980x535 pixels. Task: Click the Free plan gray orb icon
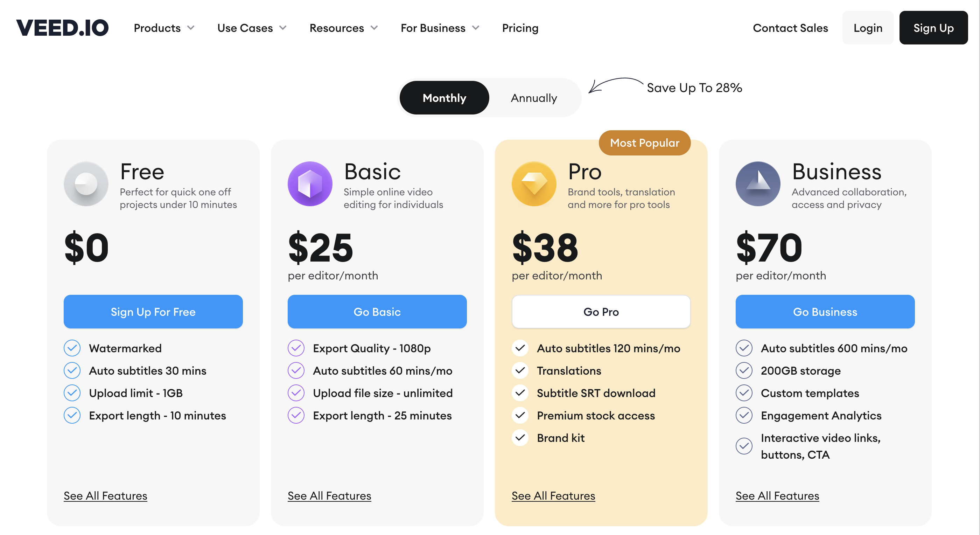click(86, 184)
